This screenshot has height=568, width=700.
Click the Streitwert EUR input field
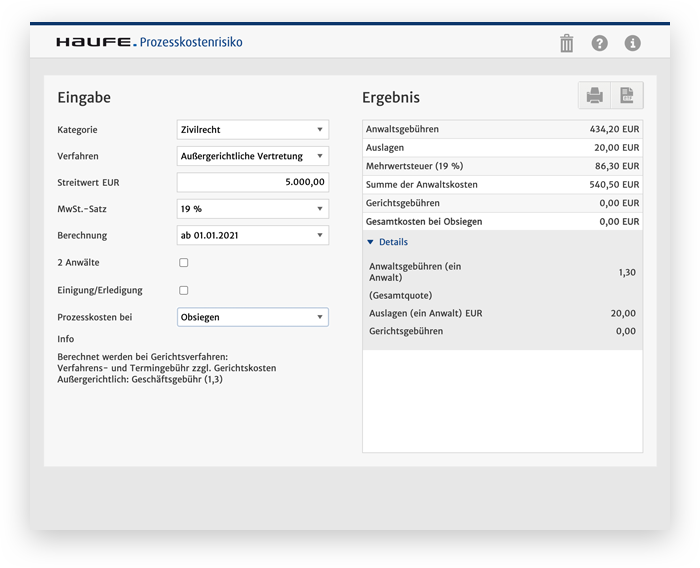coord(252,182)
